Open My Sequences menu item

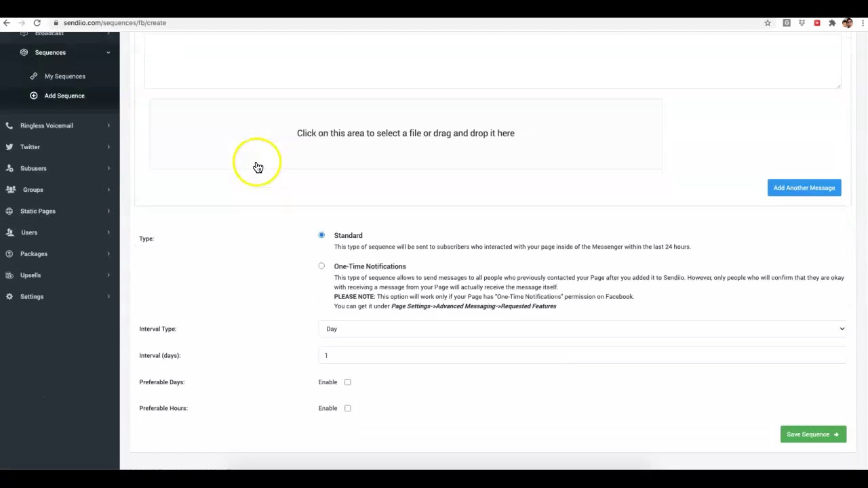click(65, 76)
